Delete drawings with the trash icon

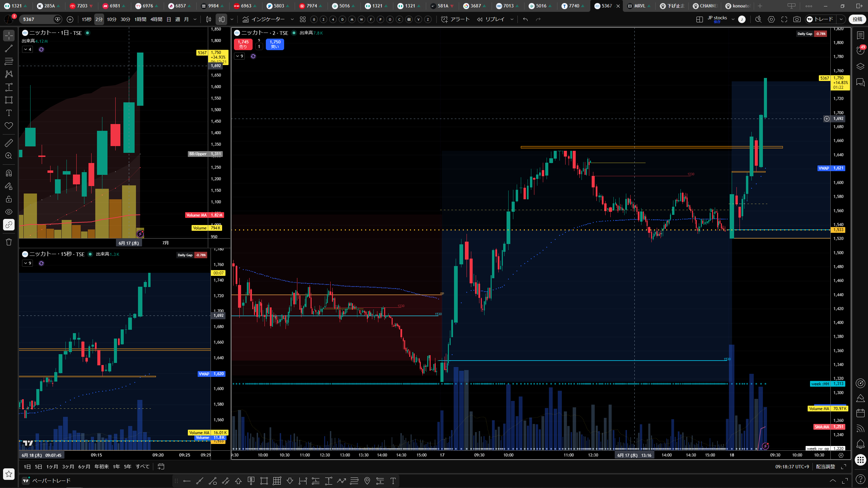[9, 242]
